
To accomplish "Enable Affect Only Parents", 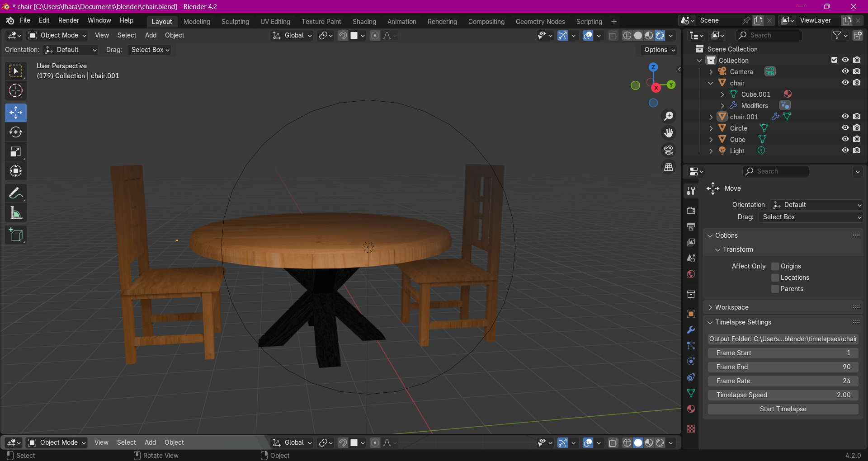I will point(775,289).
